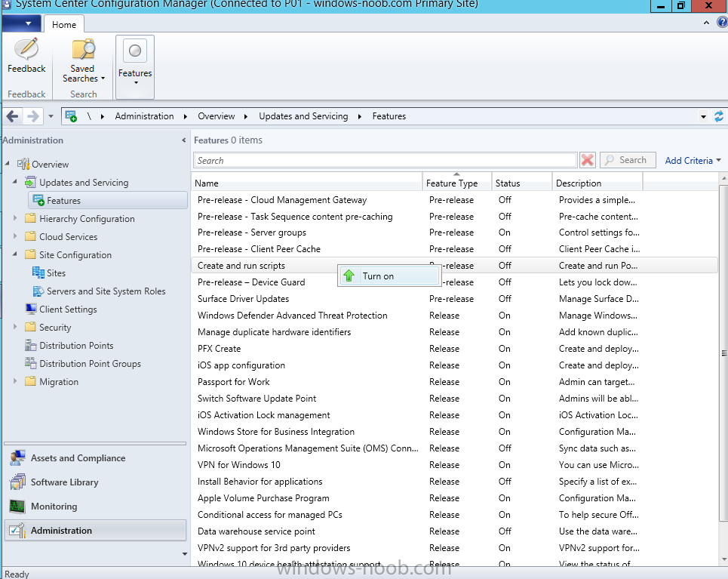Open the application menu dropdown button
The height and width of the screenshot is (579, 728).
click(21, 23)
